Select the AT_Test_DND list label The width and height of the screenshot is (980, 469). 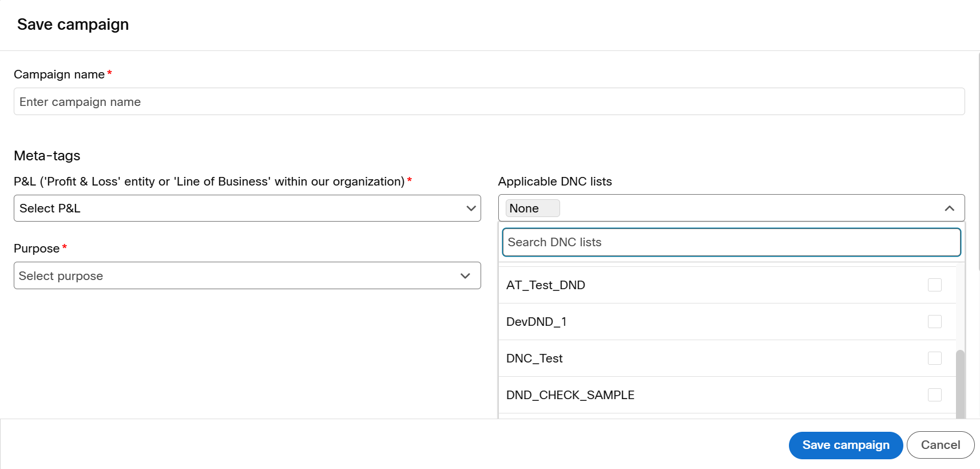point(546,285)
